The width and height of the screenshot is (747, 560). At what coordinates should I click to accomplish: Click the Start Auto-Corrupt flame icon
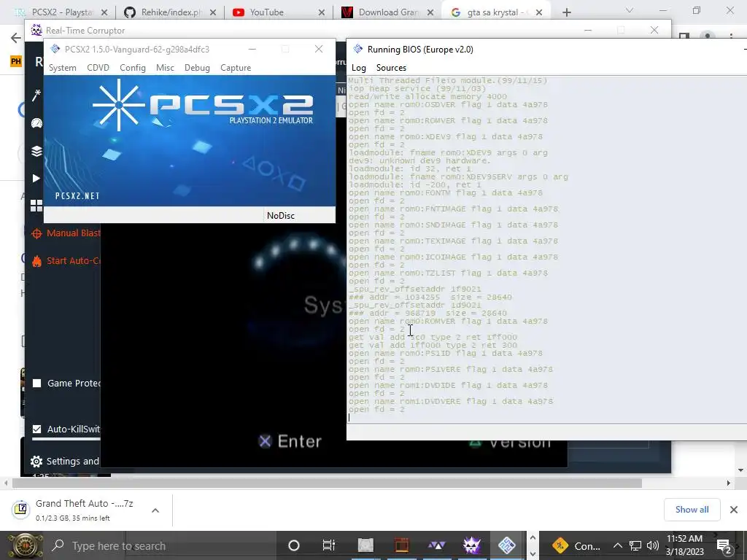coord(36,261)
